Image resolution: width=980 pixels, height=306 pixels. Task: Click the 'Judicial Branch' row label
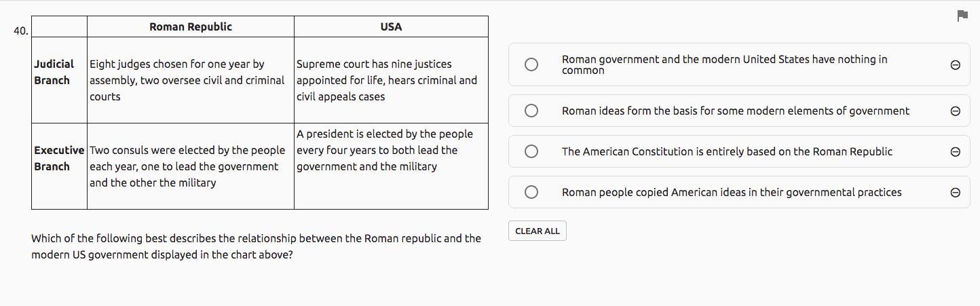point(54,72)
